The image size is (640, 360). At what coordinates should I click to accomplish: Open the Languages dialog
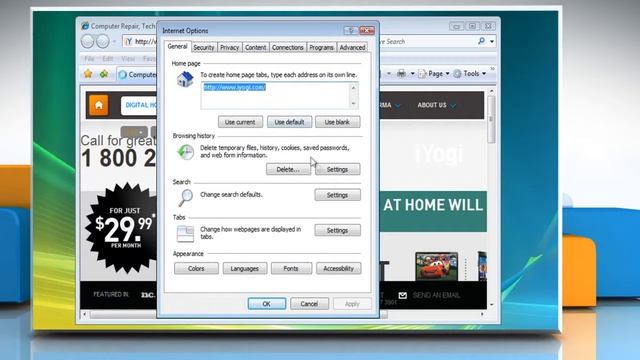244,269
